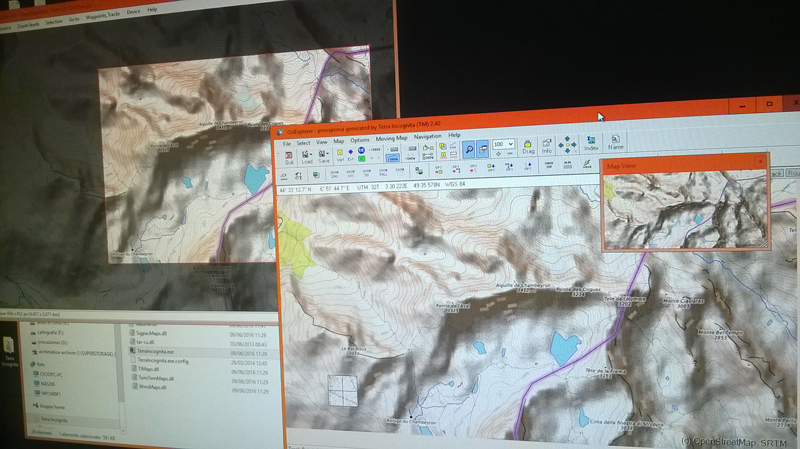
Task: Select the blue diamond event tool
Action: [351, 152]
